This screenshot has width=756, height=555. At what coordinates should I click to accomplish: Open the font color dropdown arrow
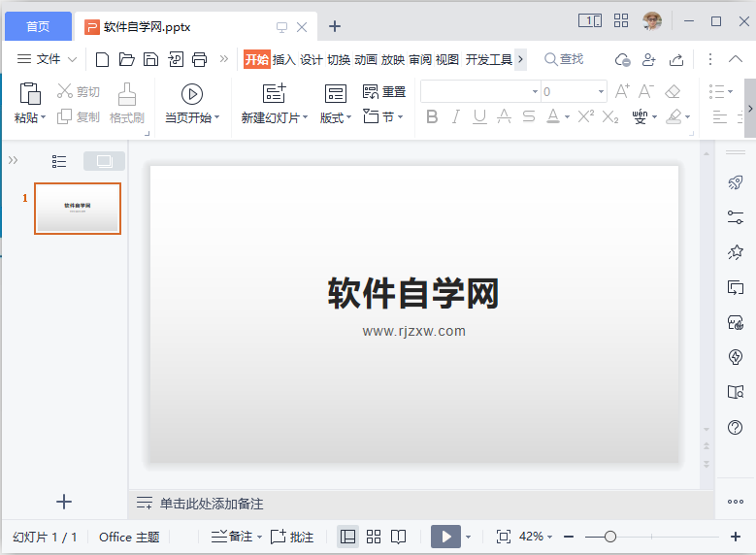(x=567, y=117)
